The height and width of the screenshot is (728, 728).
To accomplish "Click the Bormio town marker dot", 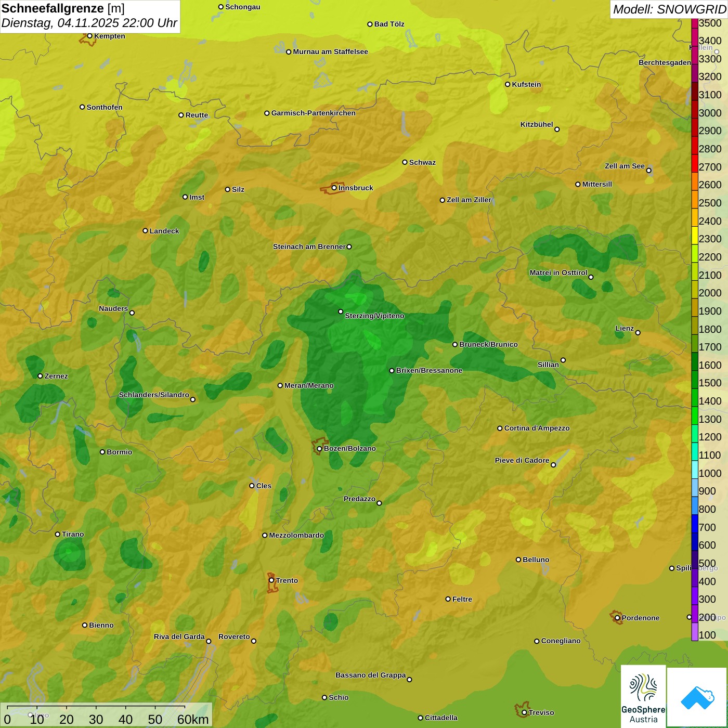I will [x=102, y=452].
